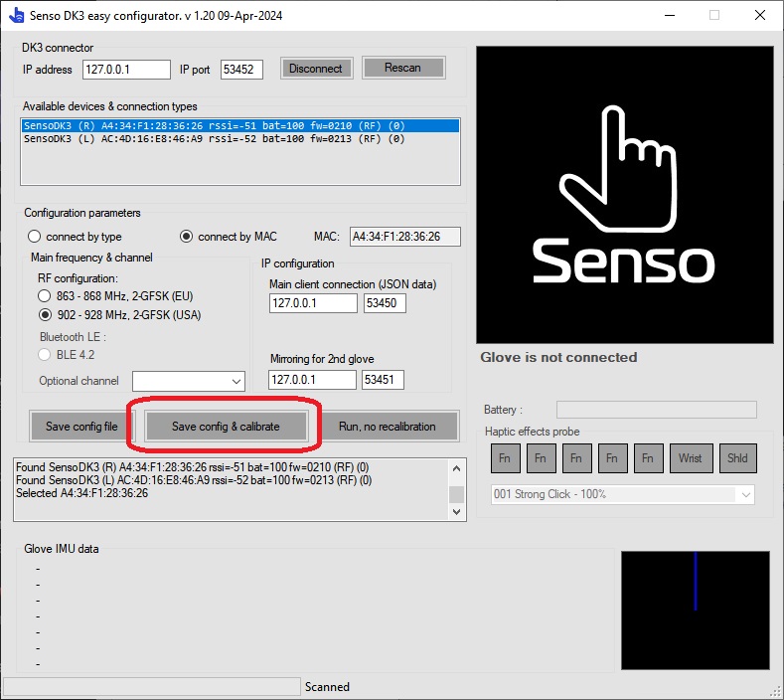Choose 863 - 868 MHz EU RF configuration
Image resolution: width=784 pixels, height=700 pixels.
45,296
